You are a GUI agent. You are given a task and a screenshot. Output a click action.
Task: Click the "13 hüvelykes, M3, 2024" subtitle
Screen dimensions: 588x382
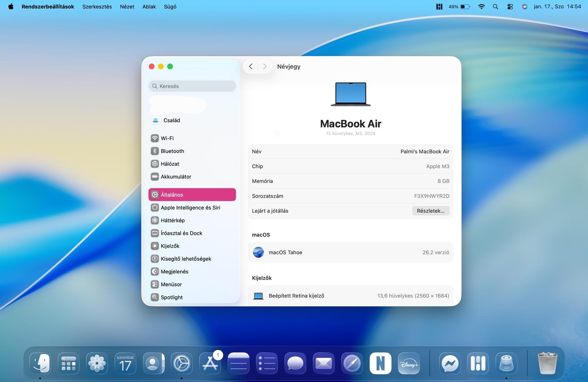click(x=351, y=134)
